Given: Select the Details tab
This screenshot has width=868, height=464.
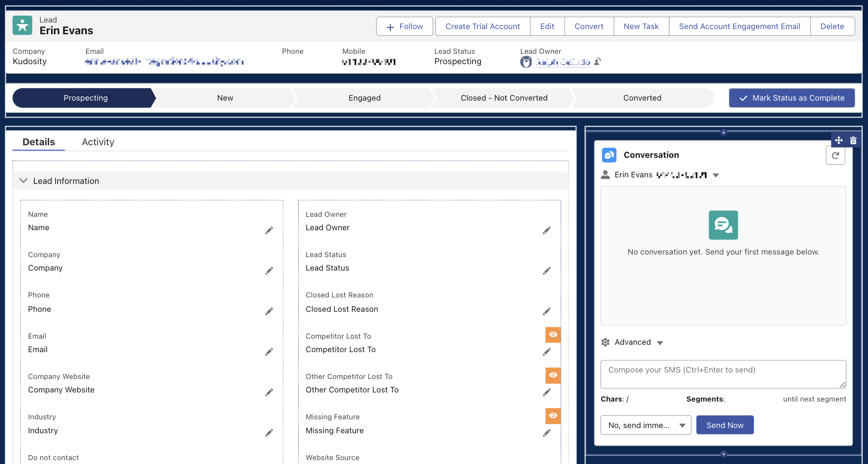Looking at the screenshot, I should (39, 142).
